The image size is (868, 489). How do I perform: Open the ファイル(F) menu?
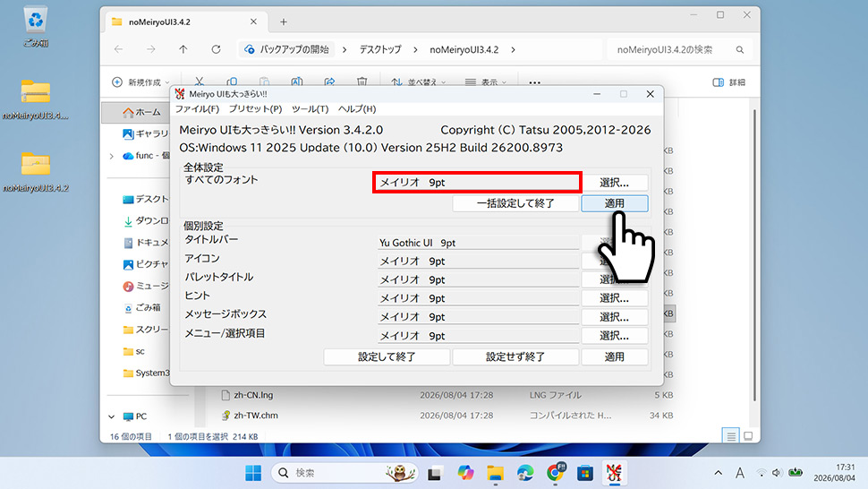pos(197,109)
